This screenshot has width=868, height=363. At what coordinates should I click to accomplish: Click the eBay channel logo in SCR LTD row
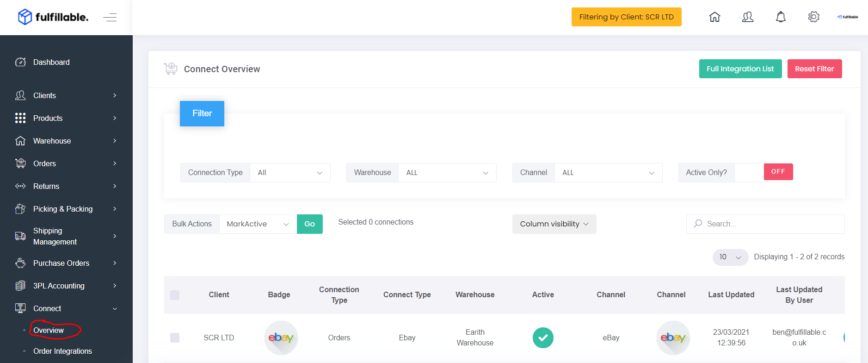click(x=673, y=338)
